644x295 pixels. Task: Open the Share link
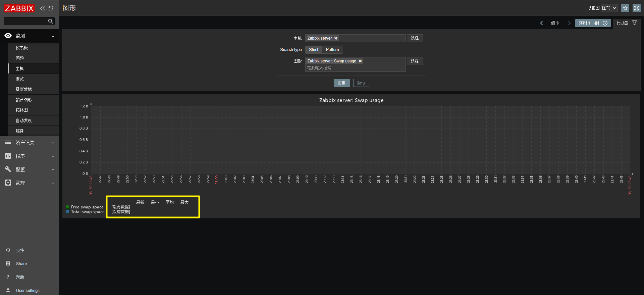(x=21, y=264)
